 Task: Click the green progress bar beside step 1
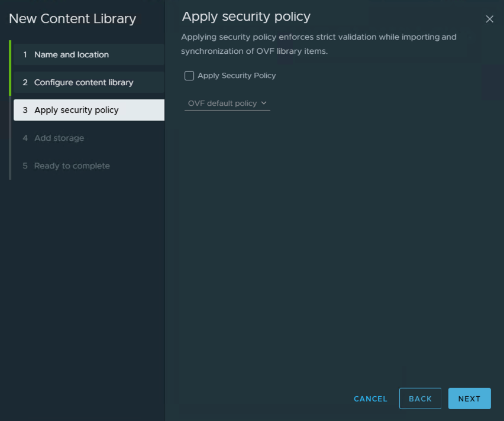[x=10, y=54]
